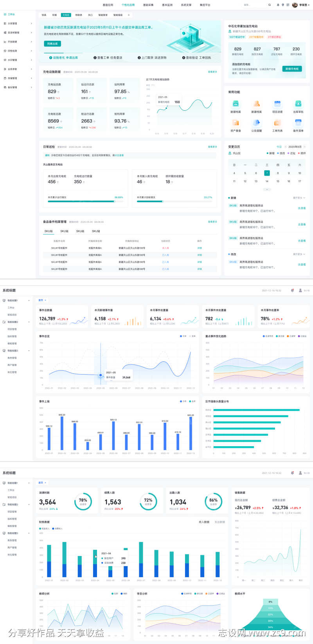
Task: Open the 出库审批 shortcut icon
Action: [298, 104]
